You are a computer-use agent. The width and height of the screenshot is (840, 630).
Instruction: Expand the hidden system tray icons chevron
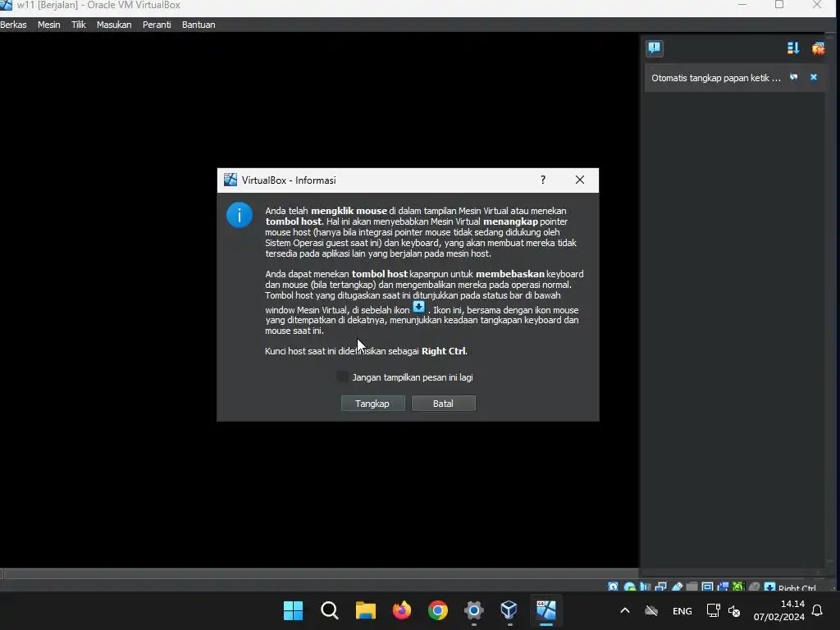pyautogui.click(x=624, y=610)
